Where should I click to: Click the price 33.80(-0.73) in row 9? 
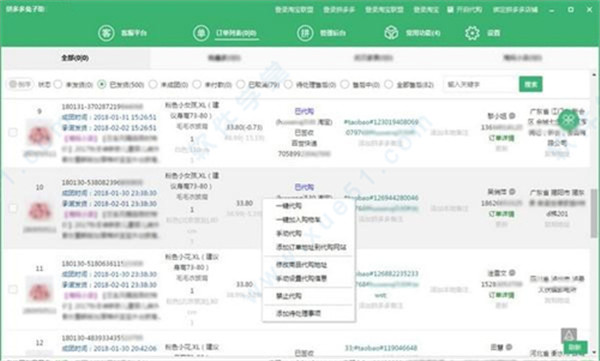point(244,127)
